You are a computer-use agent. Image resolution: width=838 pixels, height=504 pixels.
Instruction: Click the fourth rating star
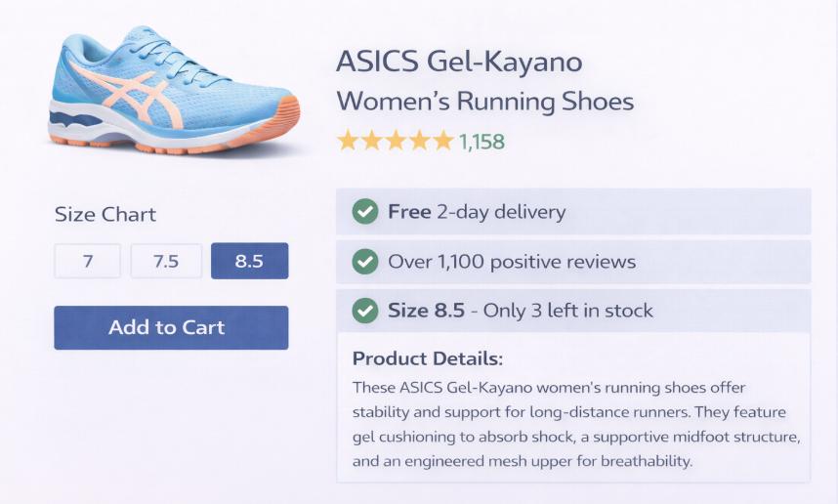pos(419,142)
